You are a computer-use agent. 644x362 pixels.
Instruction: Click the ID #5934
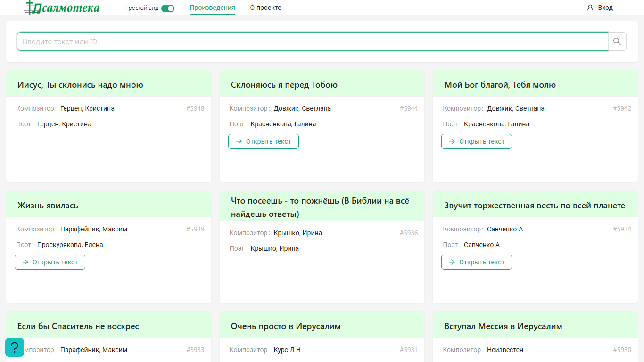click(x=622, y=229)
